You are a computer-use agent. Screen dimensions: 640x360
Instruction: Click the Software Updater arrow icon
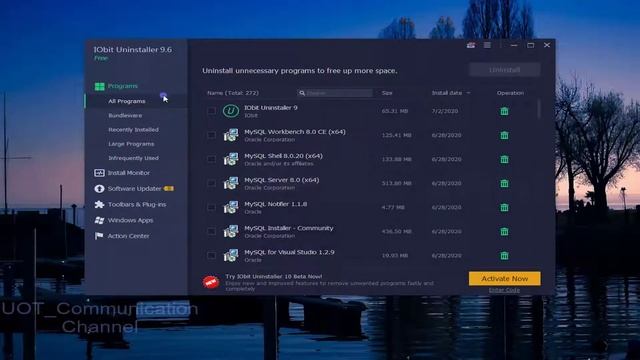[x=99, y=189]
